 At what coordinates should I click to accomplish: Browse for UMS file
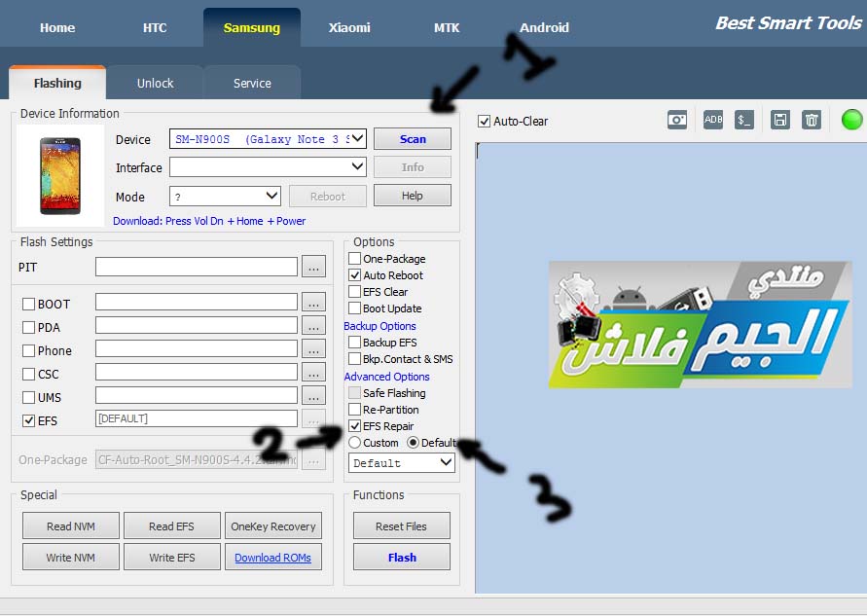[313, 395]
